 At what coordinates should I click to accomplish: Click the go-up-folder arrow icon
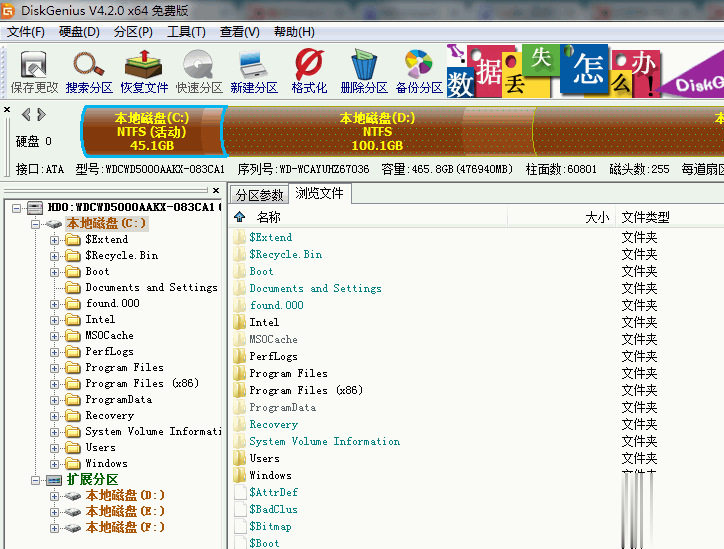point(239,216)
